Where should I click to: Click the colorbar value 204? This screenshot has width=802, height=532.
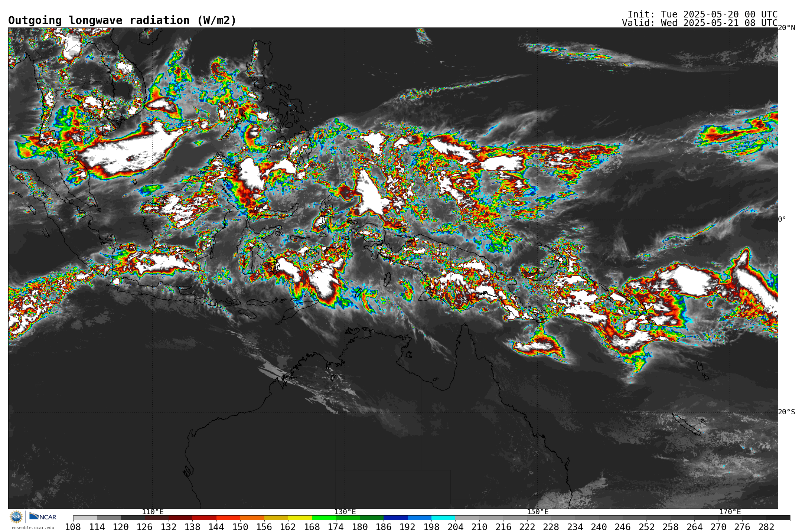click(x=455, y=527)
